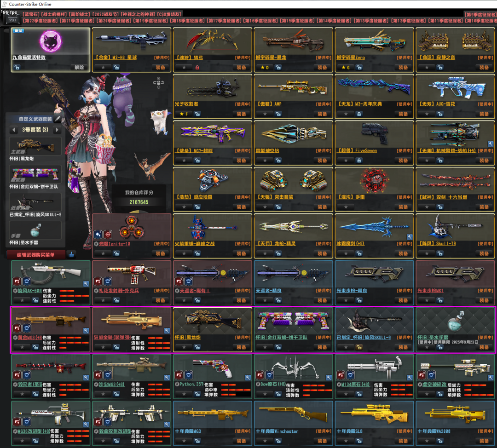Click the blue magazine icon on 天巡者-稀有 card

pyautogui.click(x=189, y=281)
